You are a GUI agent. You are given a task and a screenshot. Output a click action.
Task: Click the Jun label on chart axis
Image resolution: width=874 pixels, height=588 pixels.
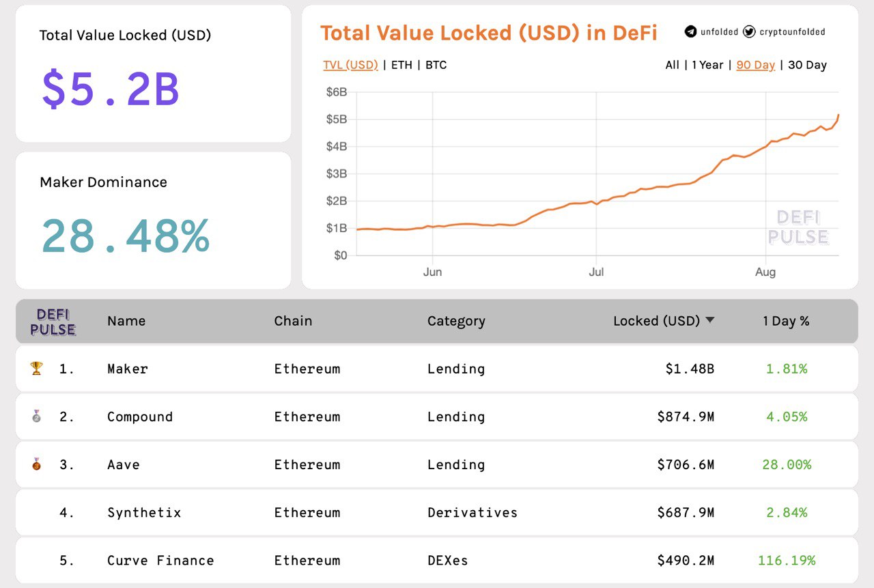[432, 272]
